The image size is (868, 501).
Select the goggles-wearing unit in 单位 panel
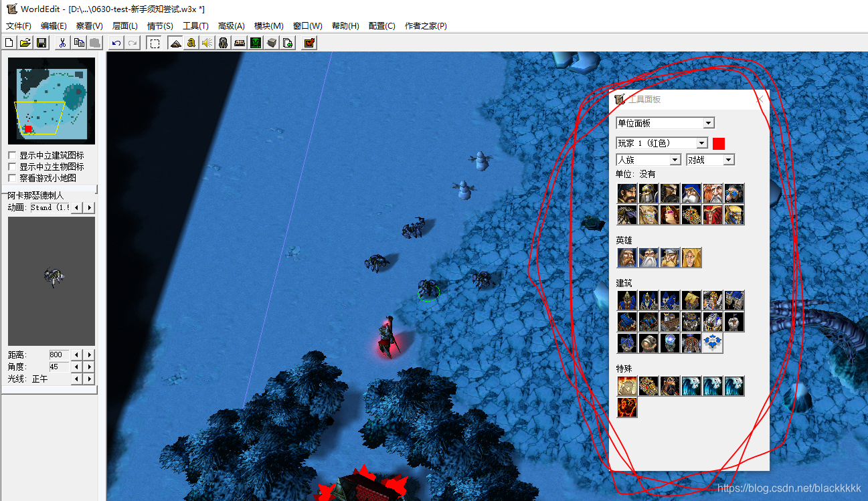(x=734, y=193)
